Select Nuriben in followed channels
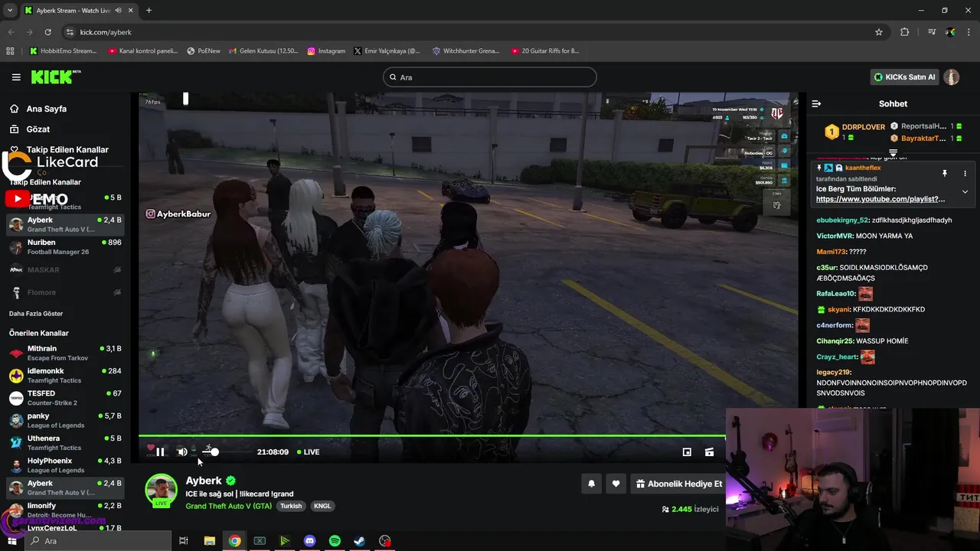980x551 pixels. 65,246
